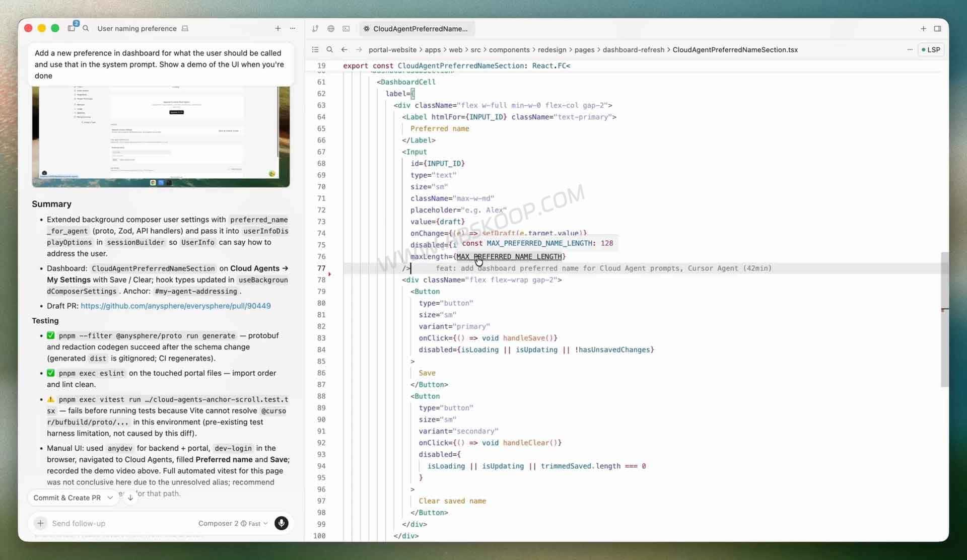Click the sticky export const header line
Image resolution: width=967 pixels, height=560 pixels.
click(456, 65)
